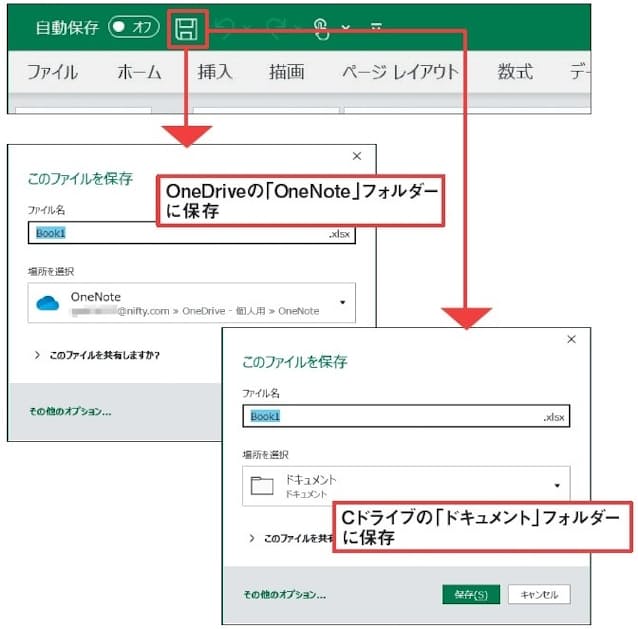Click the ドキュメント folder icon
The image size is (638, 629).
[262, 485]
